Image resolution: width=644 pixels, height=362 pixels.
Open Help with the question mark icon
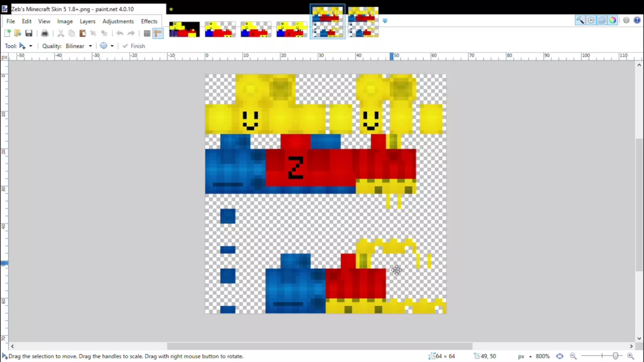click(x=637, y=20)
